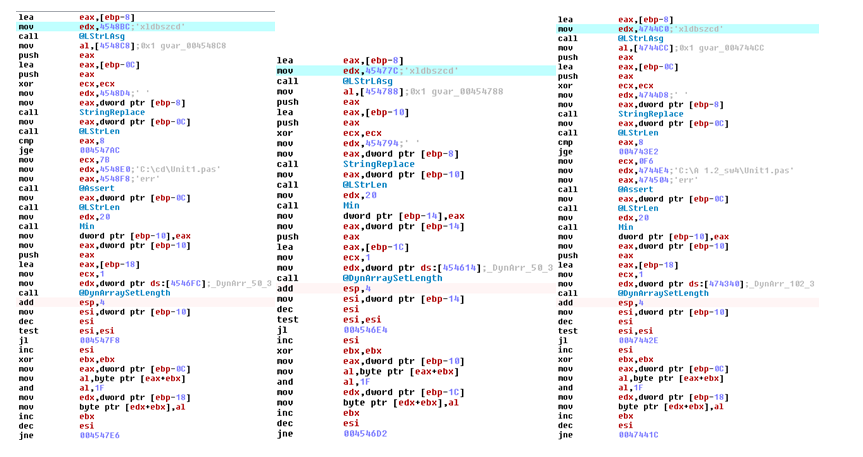Click the 'C:\cd\Unit1.pas' path string line
863x457 pixels.
coord(140,169)
